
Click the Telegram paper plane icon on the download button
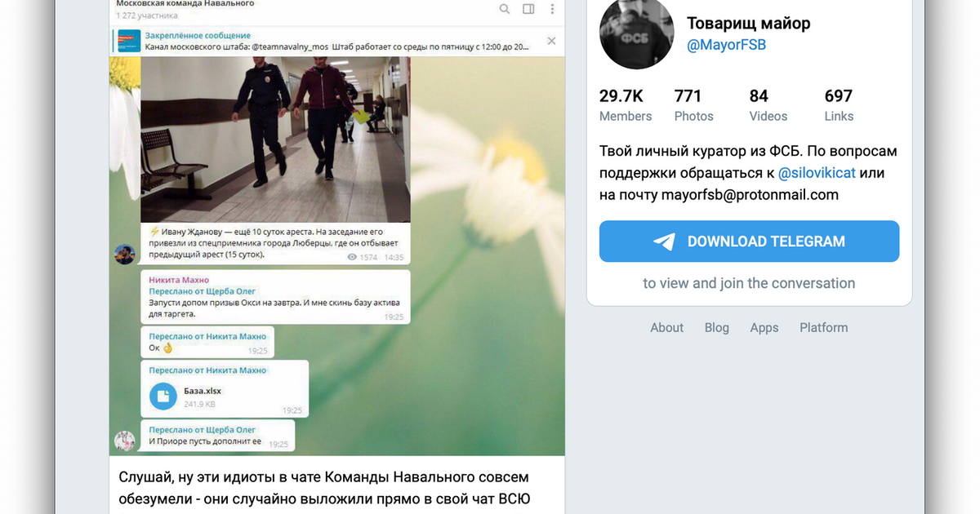[x=664, y=241]
